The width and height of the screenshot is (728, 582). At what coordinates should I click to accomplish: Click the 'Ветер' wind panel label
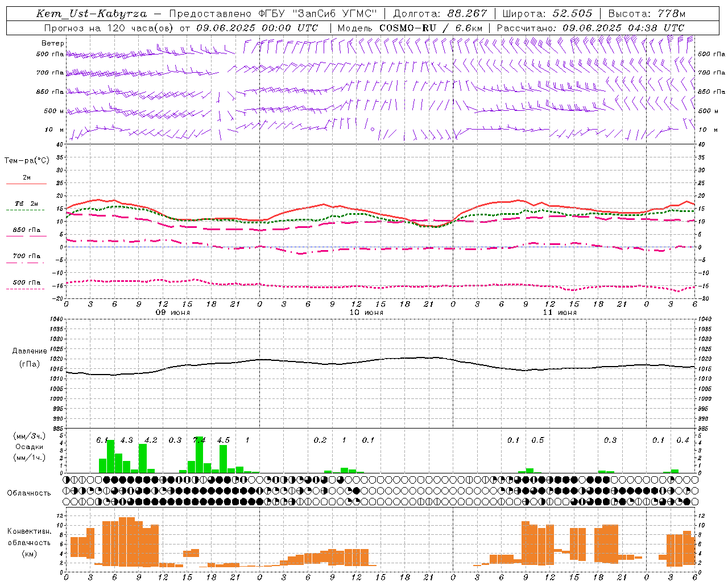(x=53, y=43)
